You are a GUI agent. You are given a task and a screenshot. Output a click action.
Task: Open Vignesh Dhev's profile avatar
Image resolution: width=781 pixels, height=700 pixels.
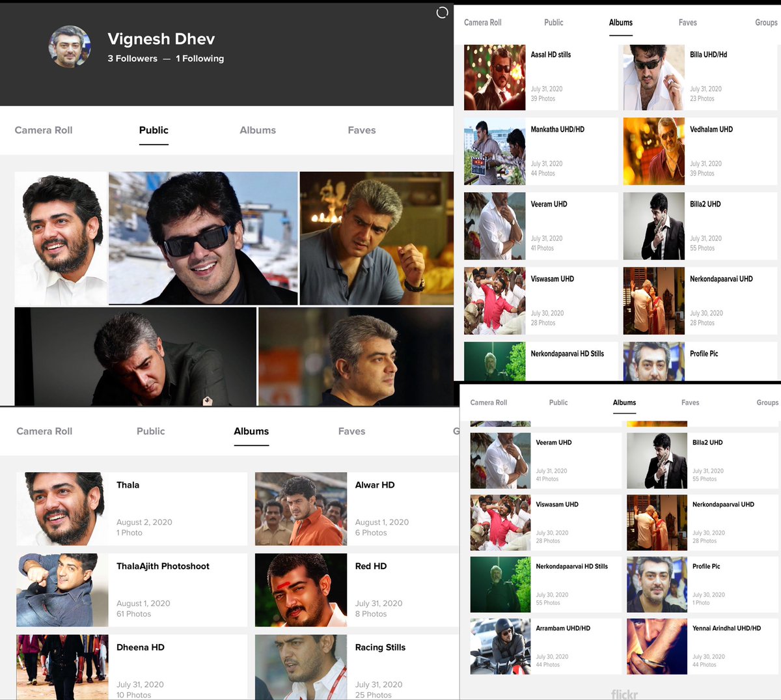69,47
